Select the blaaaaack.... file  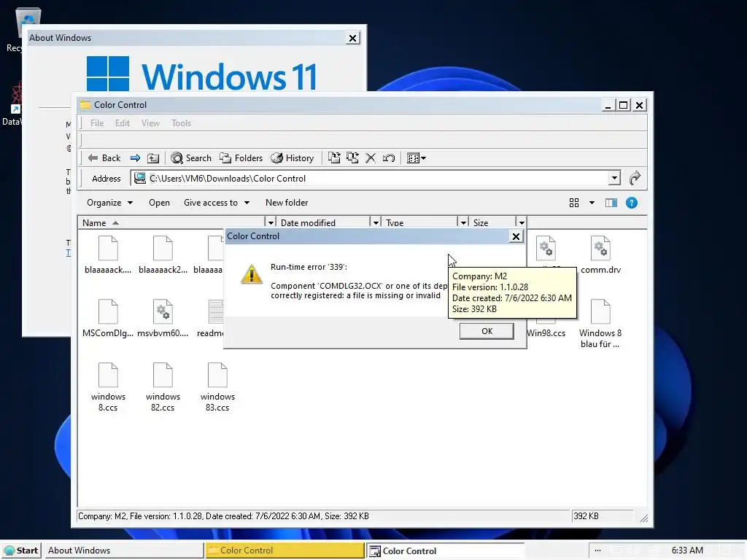108,255
